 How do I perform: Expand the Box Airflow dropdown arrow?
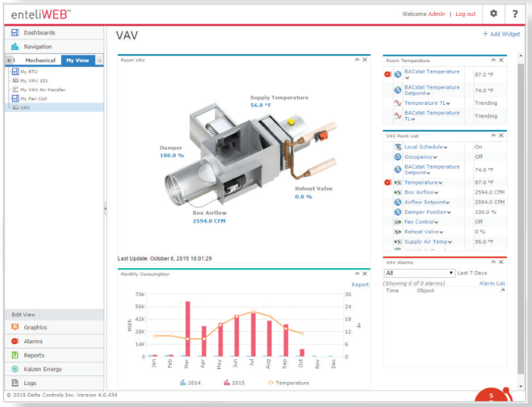[436, 193]
